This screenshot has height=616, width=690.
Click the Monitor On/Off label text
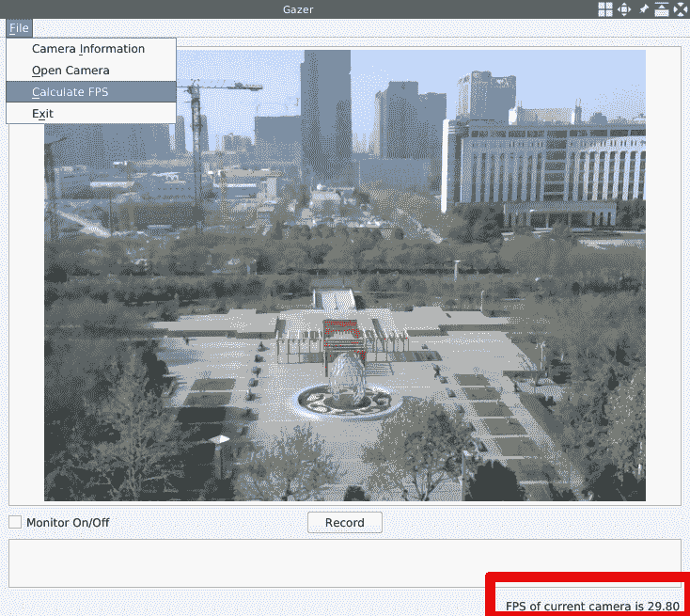coord(68,522)
